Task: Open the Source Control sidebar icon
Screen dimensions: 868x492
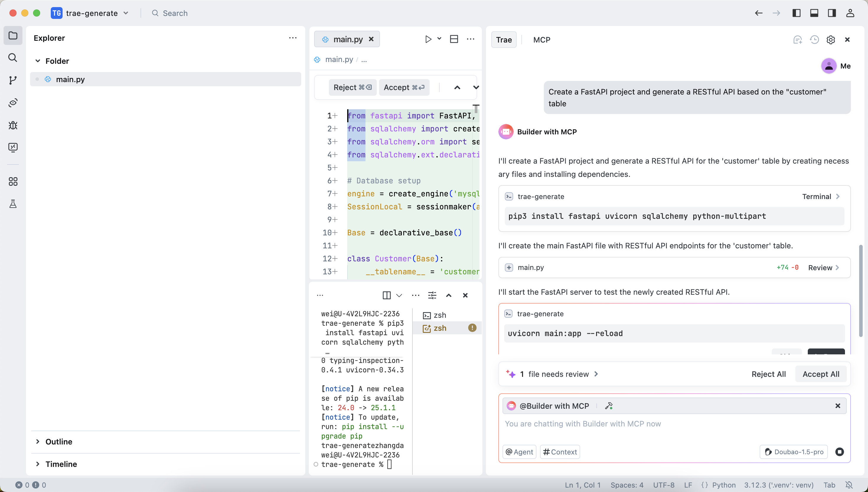Action: tap(13, 80)
